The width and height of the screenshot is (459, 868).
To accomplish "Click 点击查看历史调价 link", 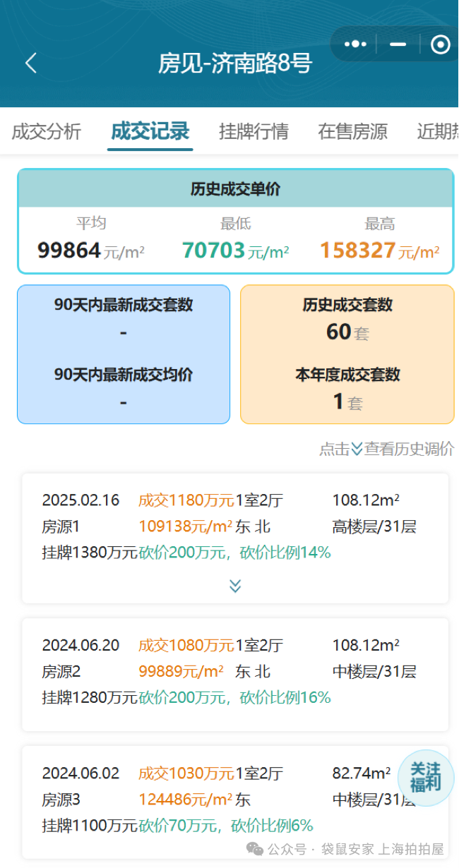I will (386, 449).
